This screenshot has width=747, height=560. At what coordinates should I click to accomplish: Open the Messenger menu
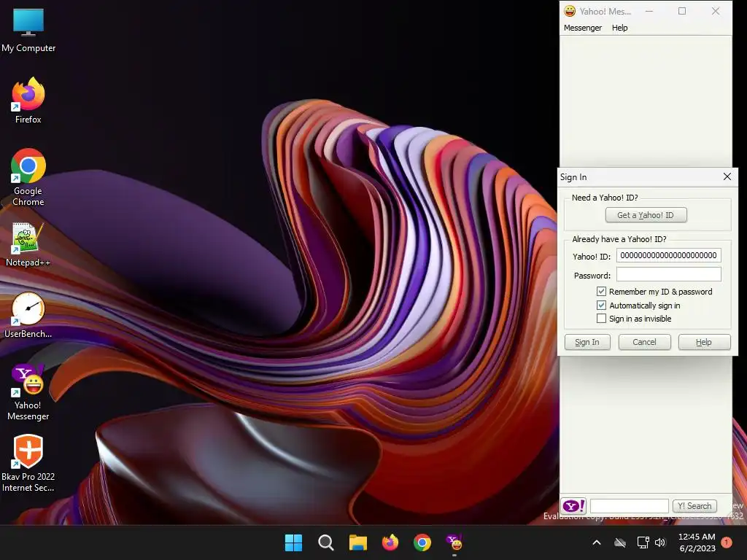click(583, 28)
